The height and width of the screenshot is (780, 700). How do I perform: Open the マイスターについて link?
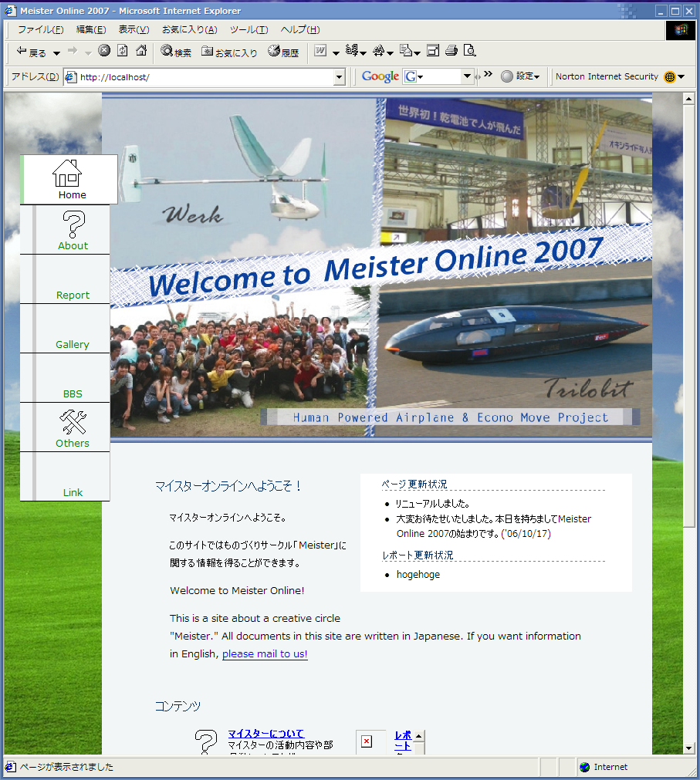tap(266, 733)
